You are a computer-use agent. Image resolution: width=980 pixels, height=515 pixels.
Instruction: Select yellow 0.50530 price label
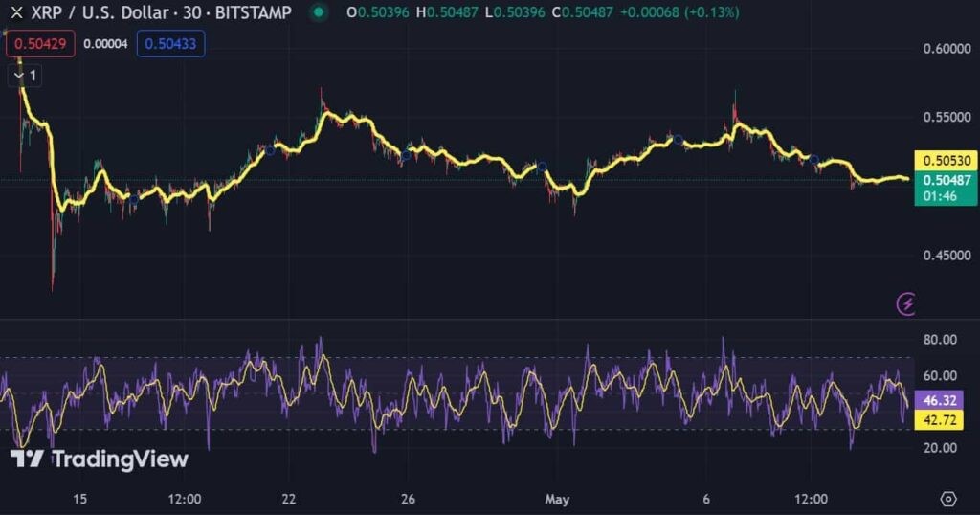[947, 161]
